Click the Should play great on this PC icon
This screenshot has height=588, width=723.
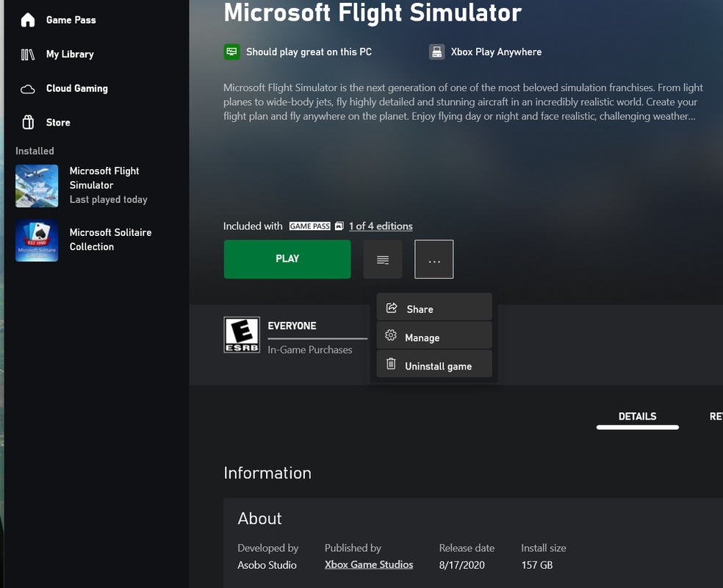232,51
